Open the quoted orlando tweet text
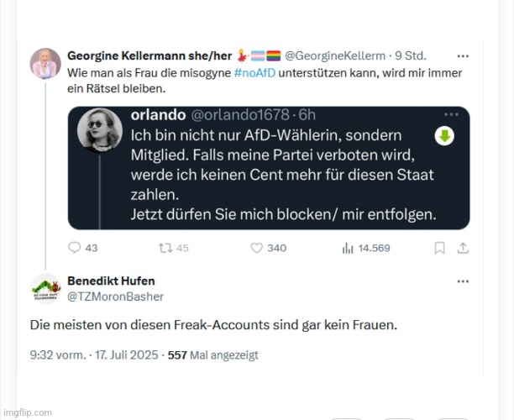Image resolution: width=514 pixels, height=420 pixels. (x=284, y=175)
